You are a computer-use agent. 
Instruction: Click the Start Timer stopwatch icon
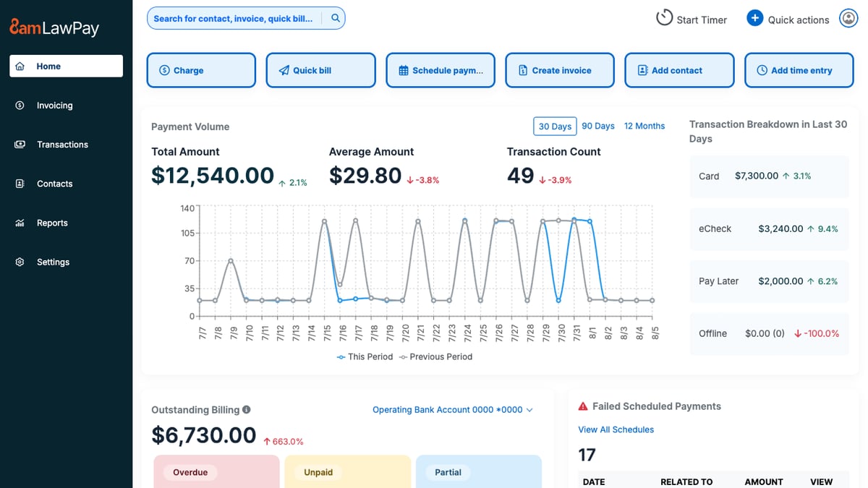point(664,18)
